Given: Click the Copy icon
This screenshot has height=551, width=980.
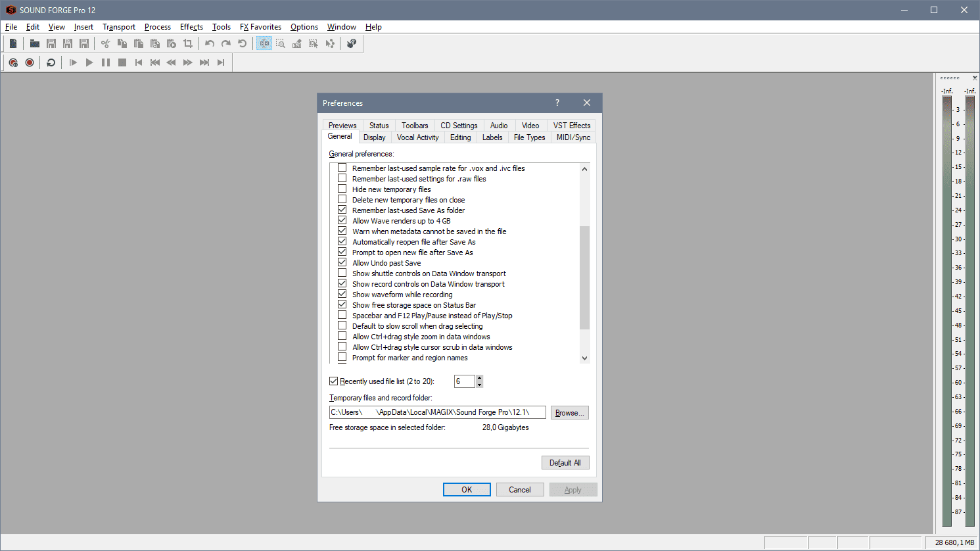Looking at the screenshot, I should point(122,43).
